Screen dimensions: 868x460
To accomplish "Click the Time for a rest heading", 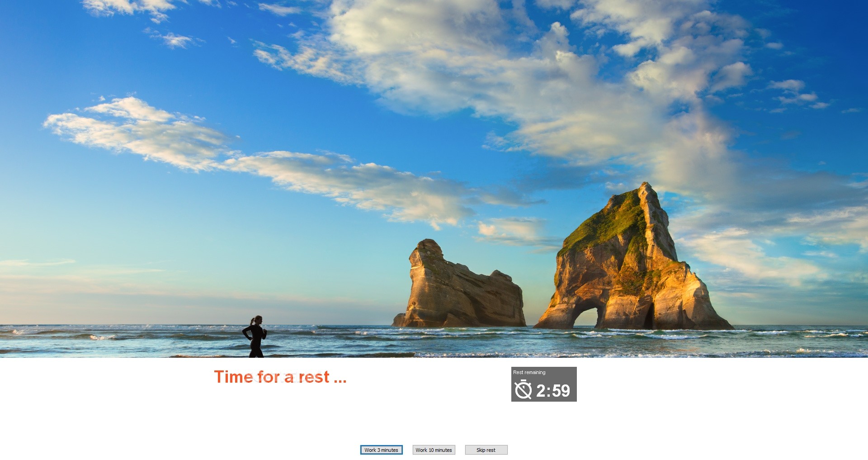I will coord(280,377).
